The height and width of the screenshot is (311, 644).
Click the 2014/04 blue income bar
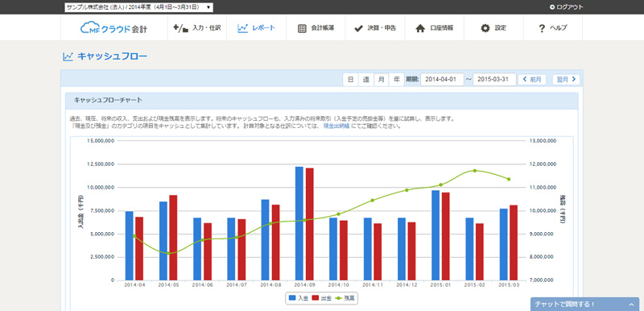click(130, 246)
